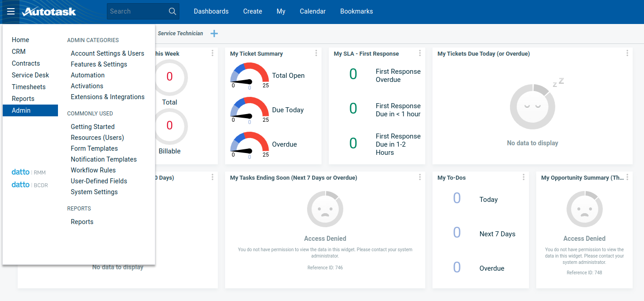Screen dimensions: 644x301
Task: Open the Datto RMM link
Action: pos(29,172)
